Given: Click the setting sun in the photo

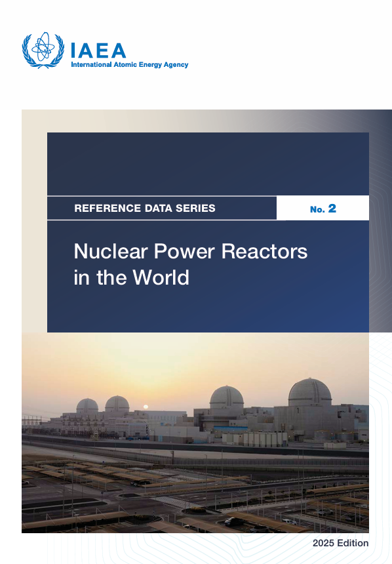Looking at the screenshot, I should pos(146,407).
